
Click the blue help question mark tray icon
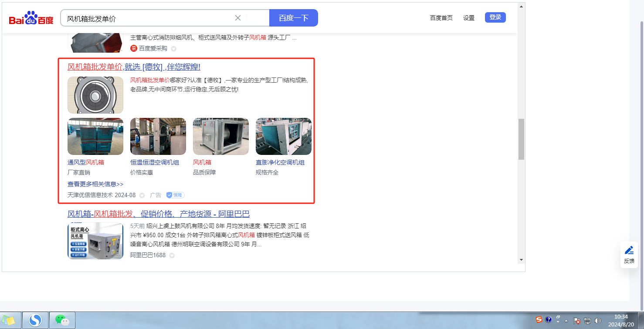tap(549, 320)
